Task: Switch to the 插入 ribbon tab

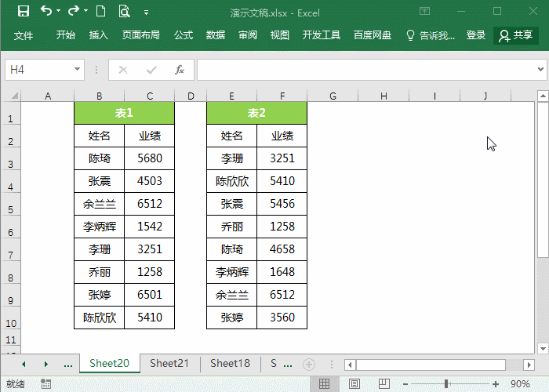Action: (x=98, y=35)
